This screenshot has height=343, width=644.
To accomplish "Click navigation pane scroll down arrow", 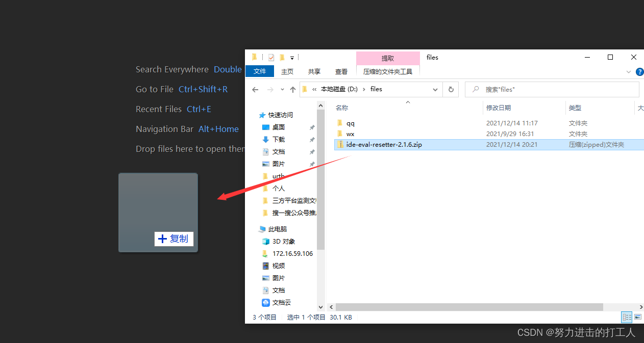I will pyautogui.click(x=320, y=307).
